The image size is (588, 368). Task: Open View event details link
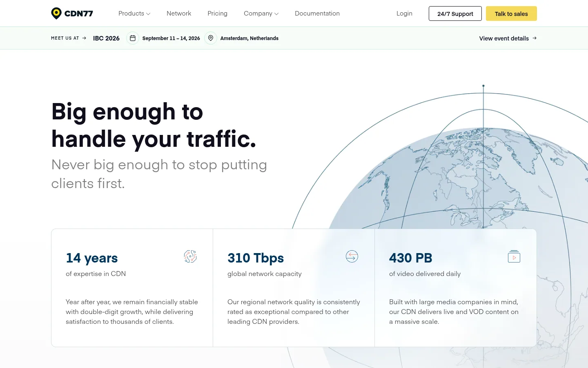pos(508,38)
